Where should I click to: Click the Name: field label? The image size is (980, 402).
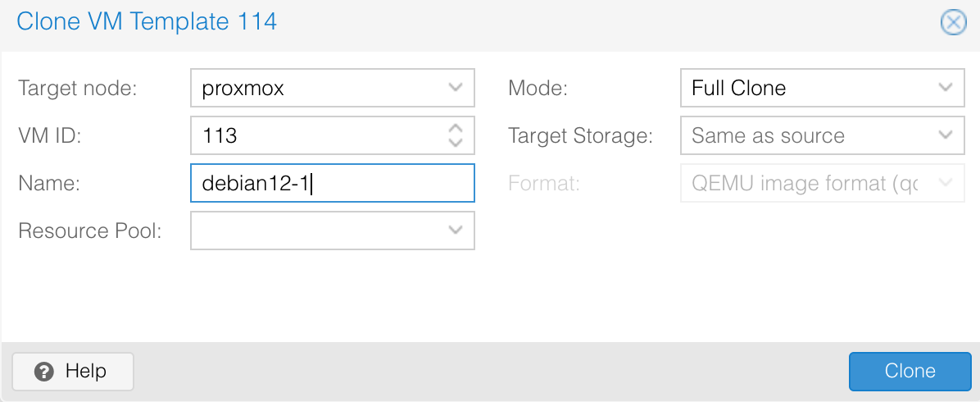[x=48, y=183]
